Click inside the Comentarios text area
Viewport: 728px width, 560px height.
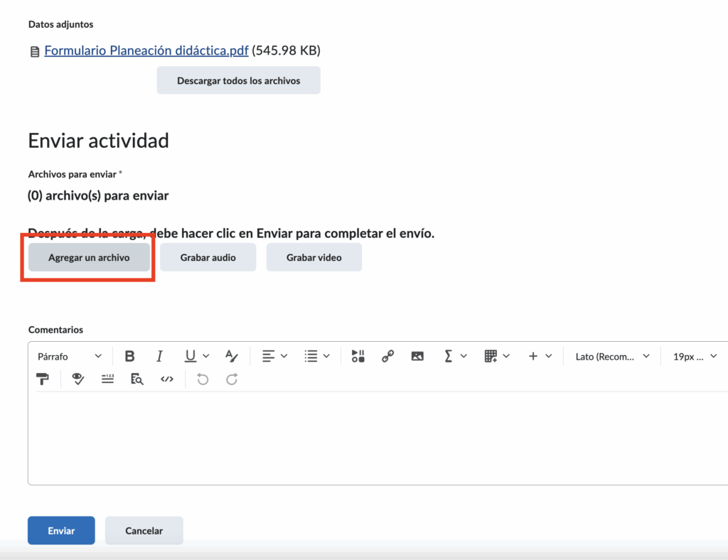[x=377, y=437]
